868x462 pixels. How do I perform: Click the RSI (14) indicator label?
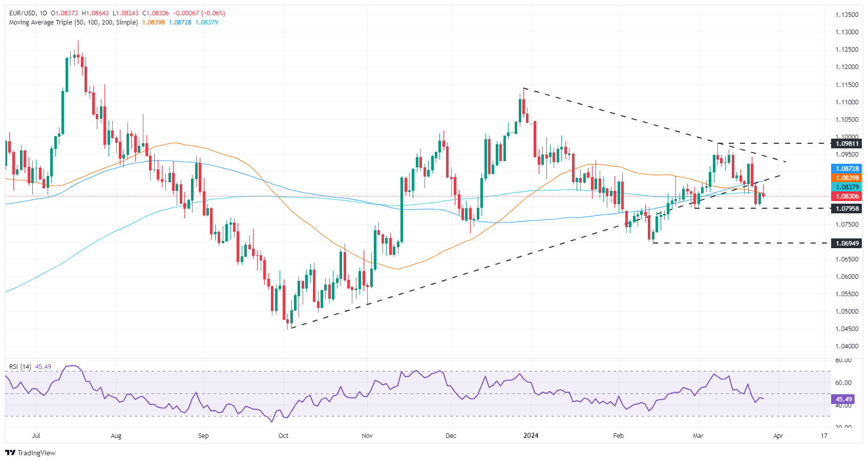20,367
